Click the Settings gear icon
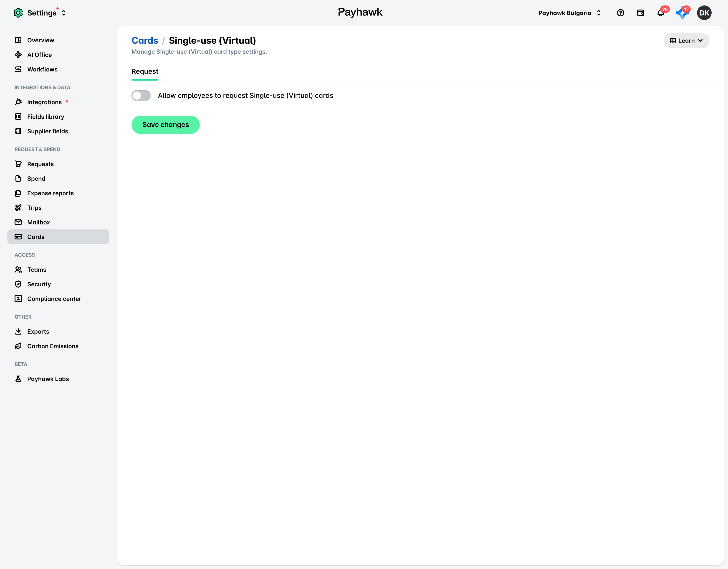 tap(18, 13)
